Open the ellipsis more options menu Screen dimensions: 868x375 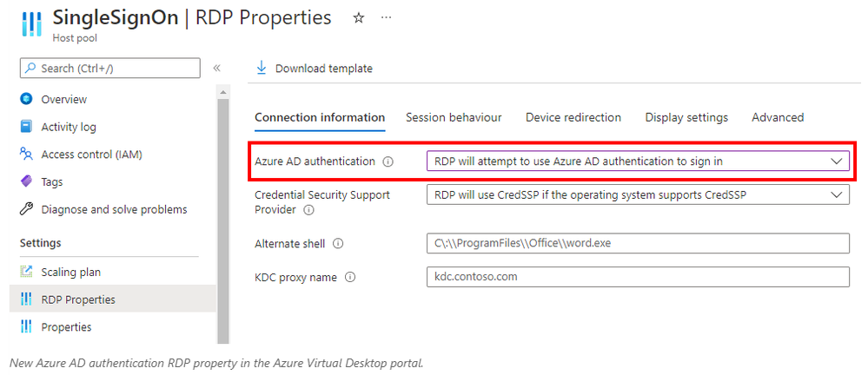tap(387, 18)
